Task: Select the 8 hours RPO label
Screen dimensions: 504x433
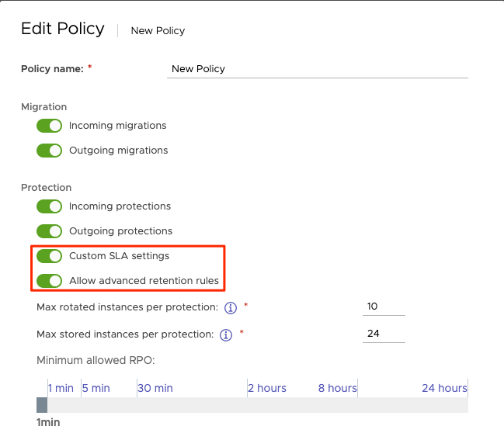Action: coord(338,388)
